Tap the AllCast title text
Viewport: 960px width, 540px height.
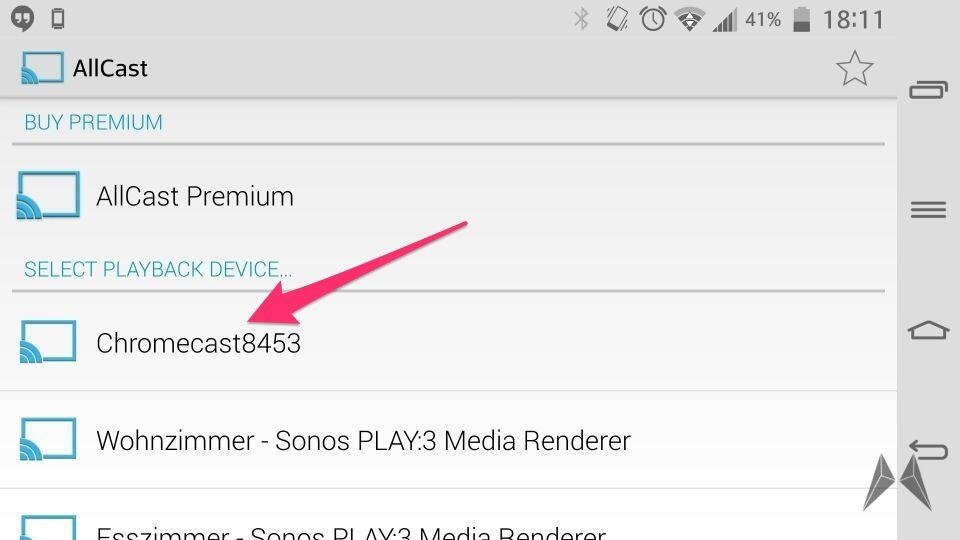110,68
